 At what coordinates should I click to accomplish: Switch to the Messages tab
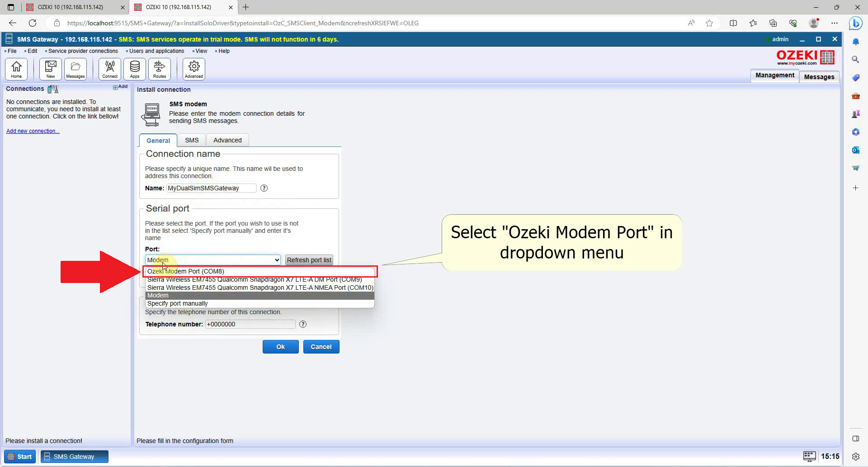(x=819, y=77)
